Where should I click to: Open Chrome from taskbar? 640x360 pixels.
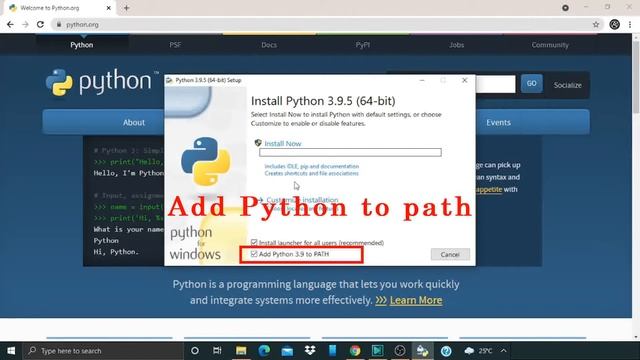pos(355,351)
